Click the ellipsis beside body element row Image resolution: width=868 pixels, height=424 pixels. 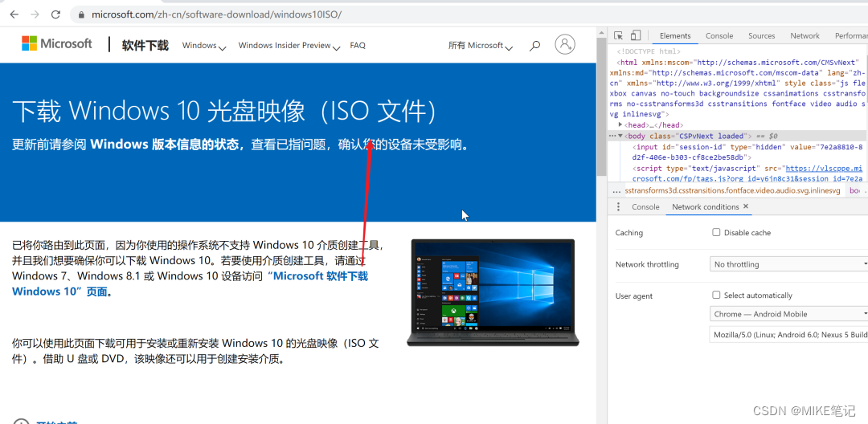click(612, 136)
